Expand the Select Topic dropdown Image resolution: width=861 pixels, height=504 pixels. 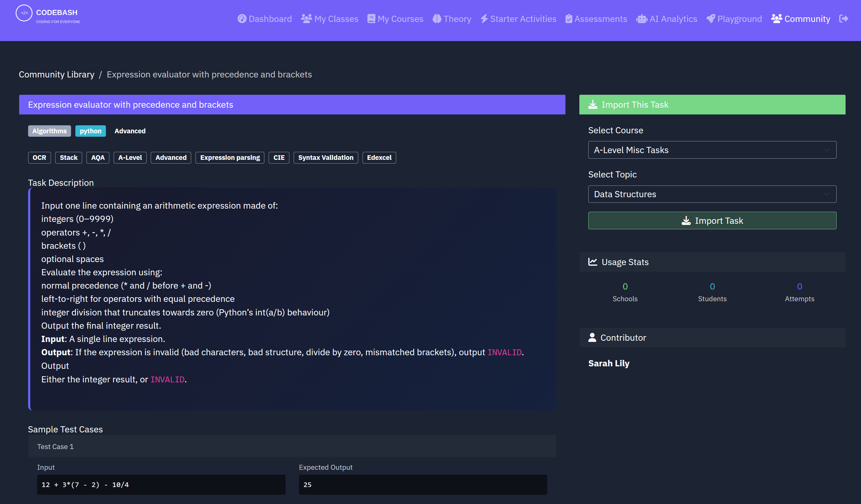click(x=712, y=194)
